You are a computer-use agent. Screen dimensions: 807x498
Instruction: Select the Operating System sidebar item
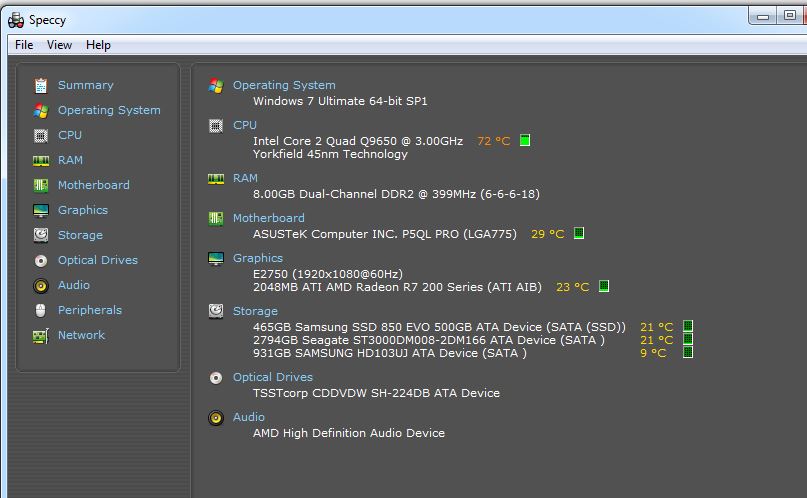108,110
